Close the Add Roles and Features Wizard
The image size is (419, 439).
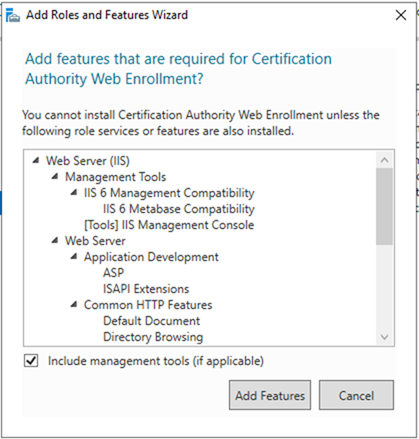pos(401,15)
